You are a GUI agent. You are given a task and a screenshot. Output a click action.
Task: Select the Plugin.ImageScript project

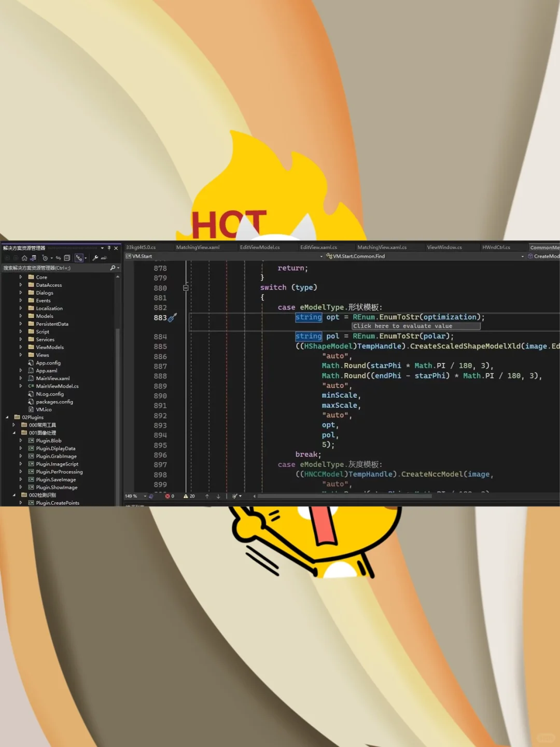(57, 464)
